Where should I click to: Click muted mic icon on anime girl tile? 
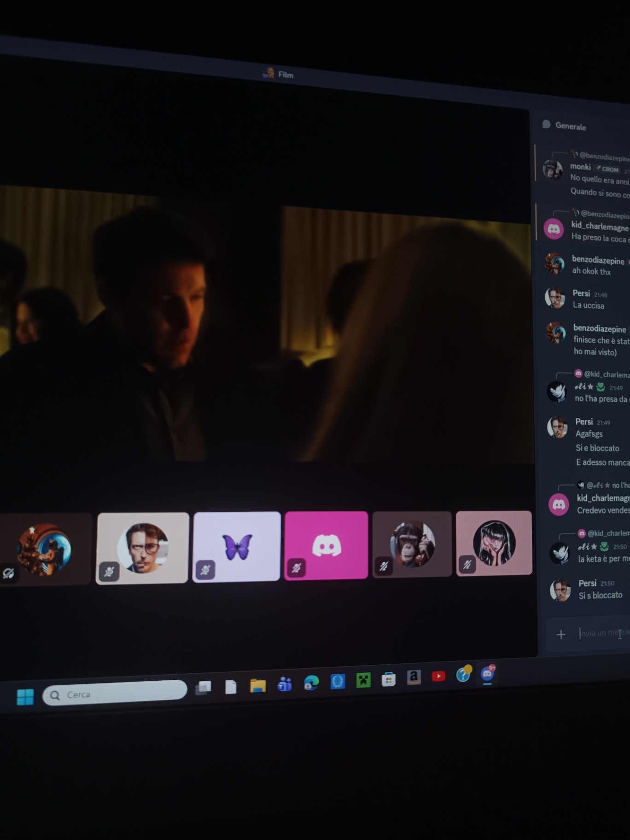coord(467,565)
